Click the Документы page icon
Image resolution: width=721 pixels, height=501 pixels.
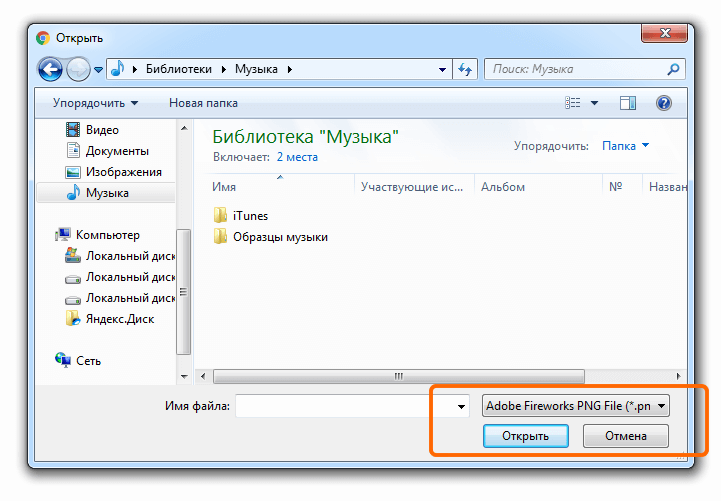click(73, 150)
